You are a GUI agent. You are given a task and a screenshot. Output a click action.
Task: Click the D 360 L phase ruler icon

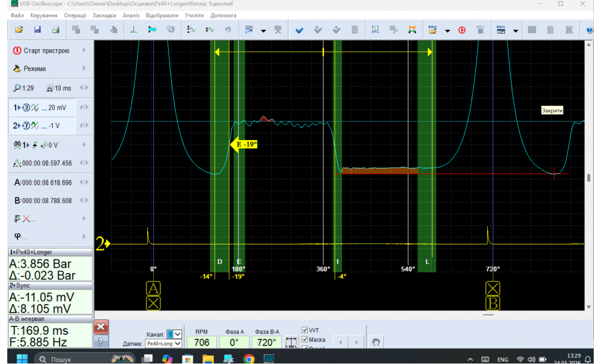click(291, 342)
